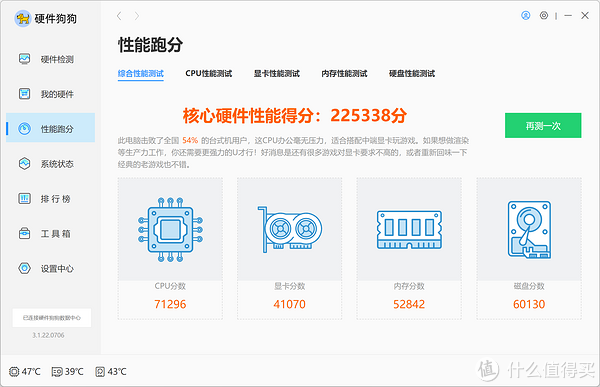Click the memory module illustration

pos(409,229)
